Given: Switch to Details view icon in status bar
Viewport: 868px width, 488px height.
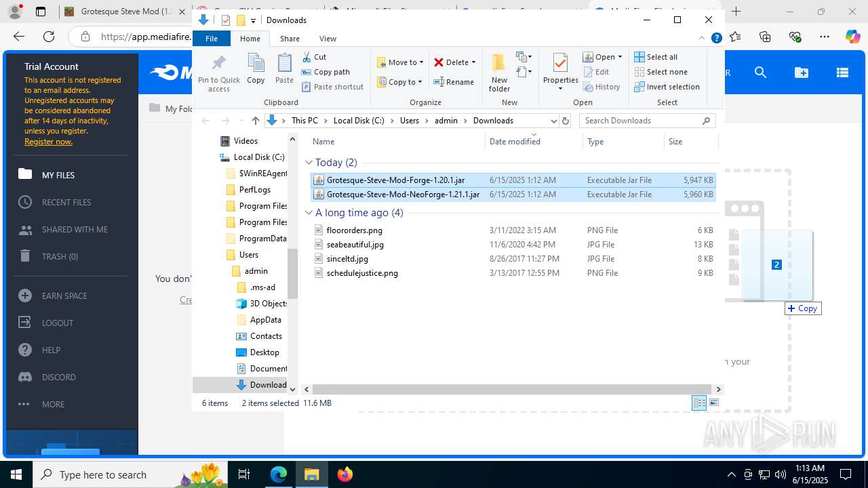Looking at the screenshot, I should point(699,403).
